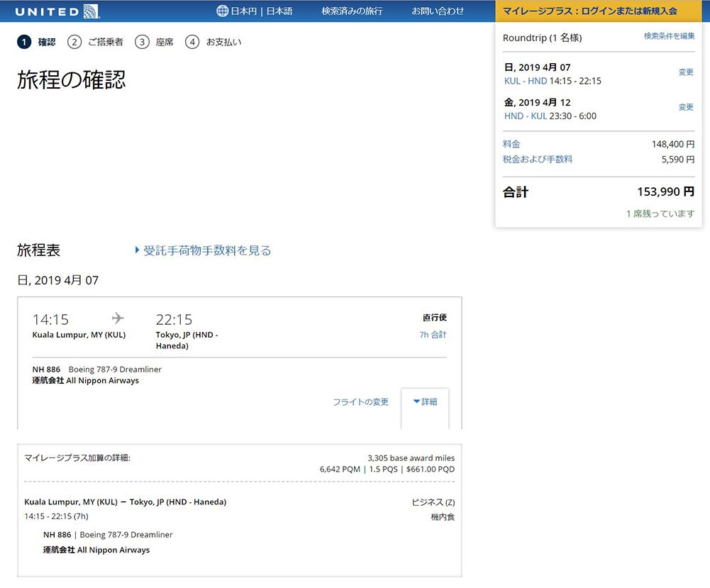Click the 3,305 base award miles text
The image size is (710, 588).
coord(411,458)
